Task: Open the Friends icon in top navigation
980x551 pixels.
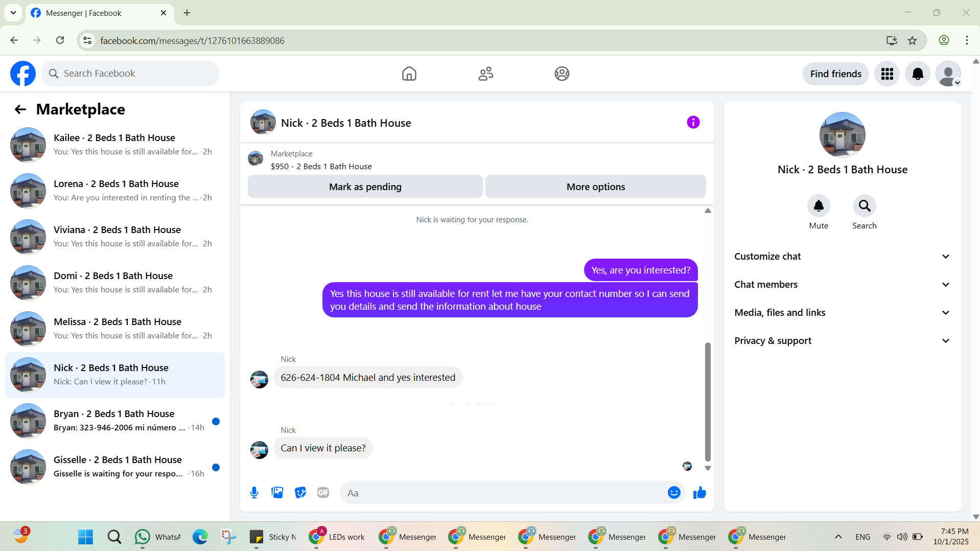Action: coord(485,74)
